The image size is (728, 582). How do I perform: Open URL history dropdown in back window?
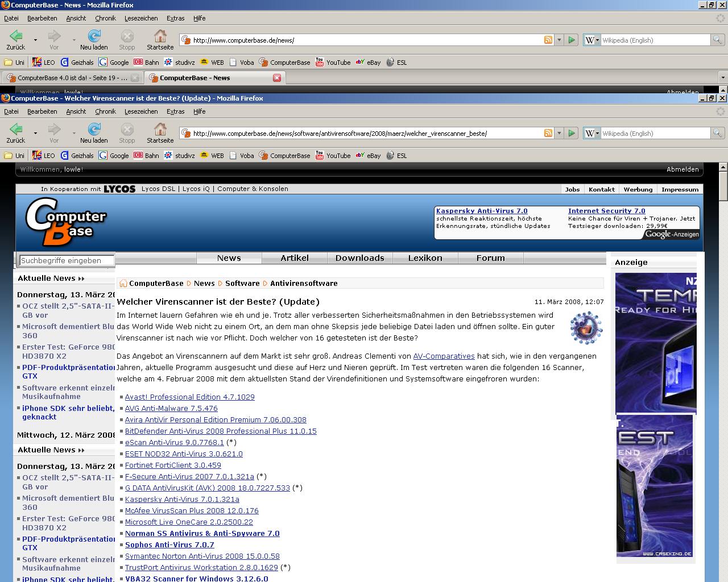(560, 40)
